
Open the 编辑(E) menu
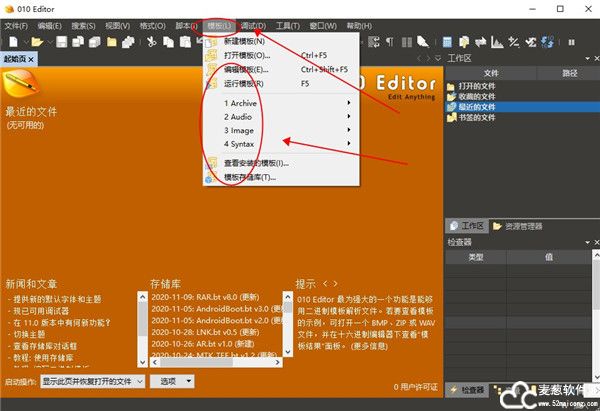[50, 26]
